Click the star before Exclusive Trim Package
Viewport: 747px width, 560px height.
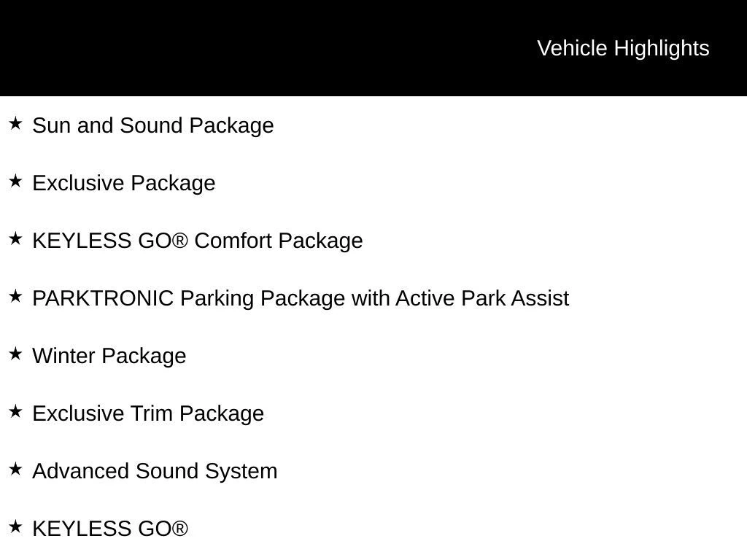(15, 412)
